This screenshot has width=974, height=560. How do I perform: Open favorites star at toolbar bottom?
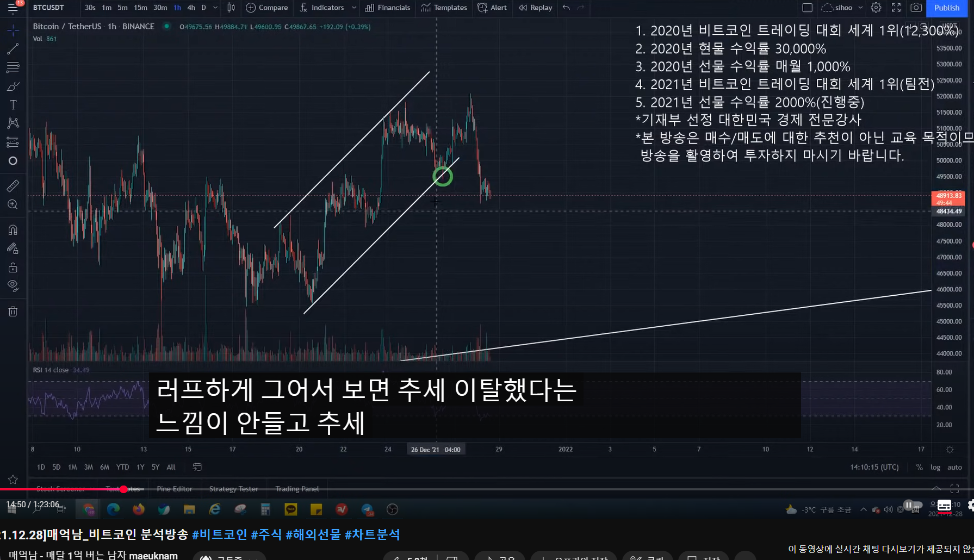(x=13, y=480)
